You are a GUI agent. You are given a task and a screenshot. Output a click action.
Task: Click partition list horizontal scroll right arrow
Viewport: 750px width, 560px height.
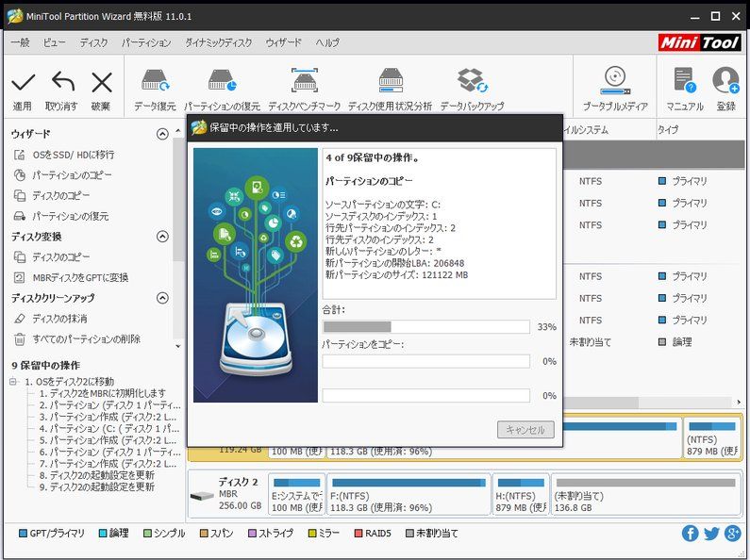[739, 402]
